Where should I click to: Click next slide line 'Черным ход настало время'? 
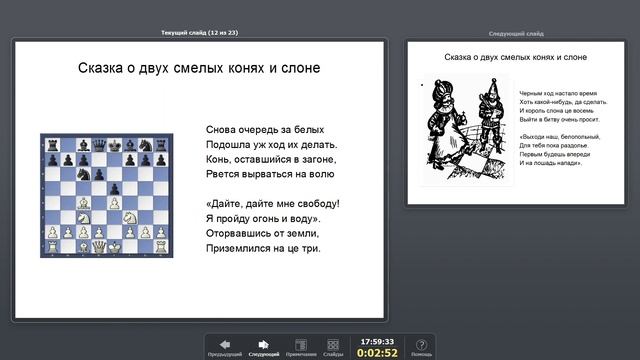tap(558, 93)
